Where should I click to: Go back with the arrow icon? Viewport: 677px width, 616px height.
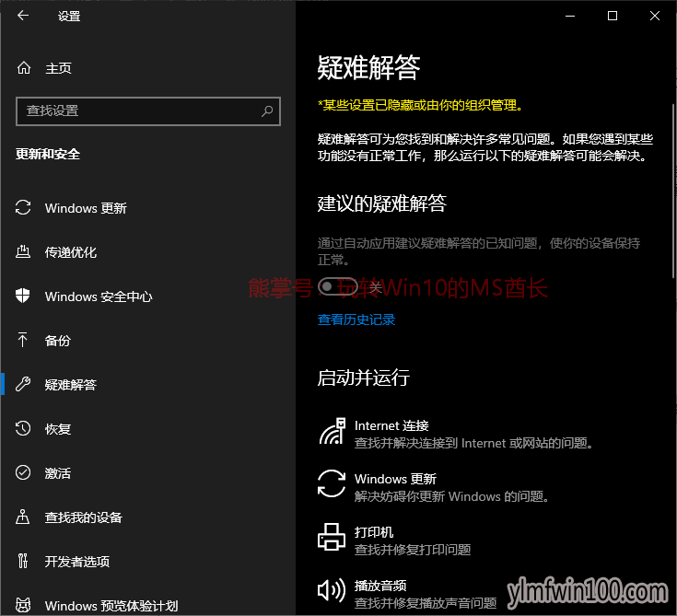pyautogui.click(x=23, y=16)
